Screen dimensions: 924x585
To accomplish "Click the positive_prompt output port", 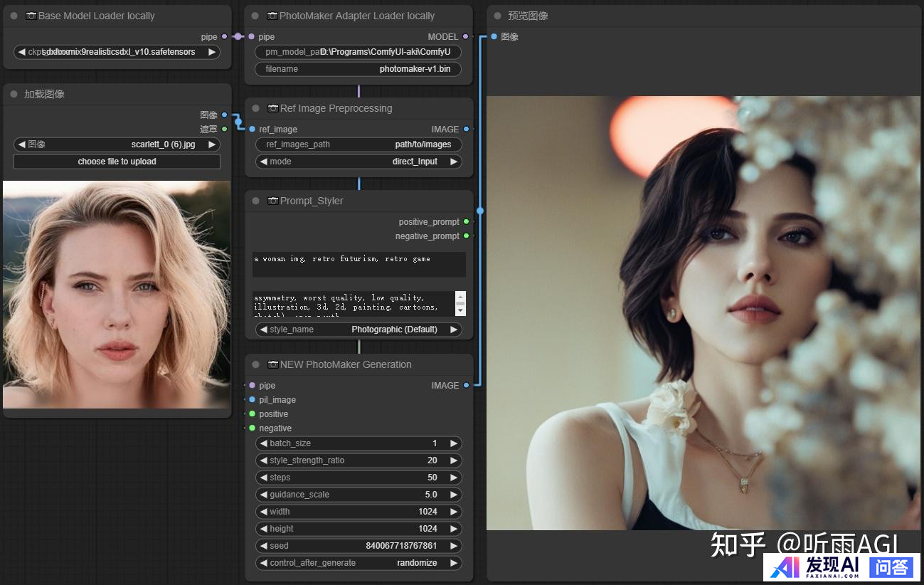I will (x=466, y=222).
